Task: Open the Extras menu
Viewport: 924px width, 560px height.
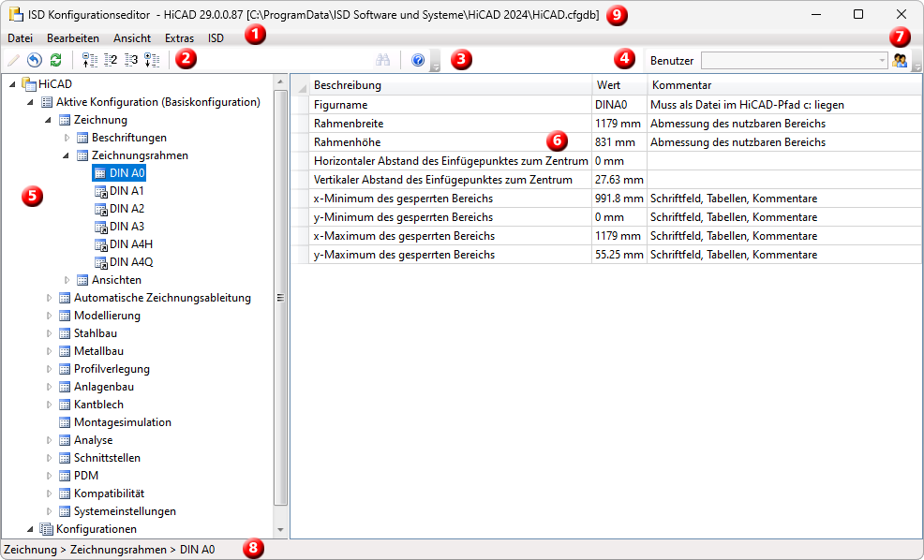Action: tap(179, 38)
